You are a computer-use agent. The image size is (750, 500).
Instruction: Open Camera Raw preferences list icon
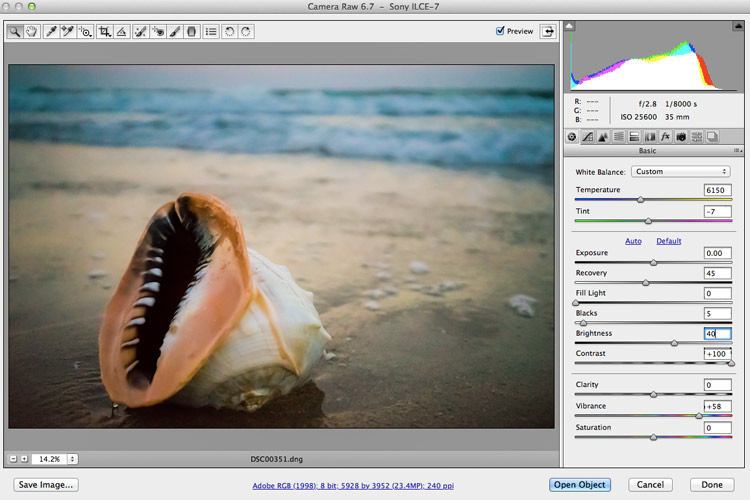[211, 32]
